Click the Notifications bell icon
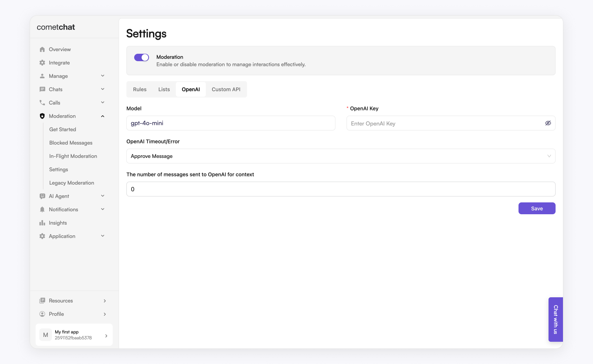 pyautogui.click(x=42, y=209)
